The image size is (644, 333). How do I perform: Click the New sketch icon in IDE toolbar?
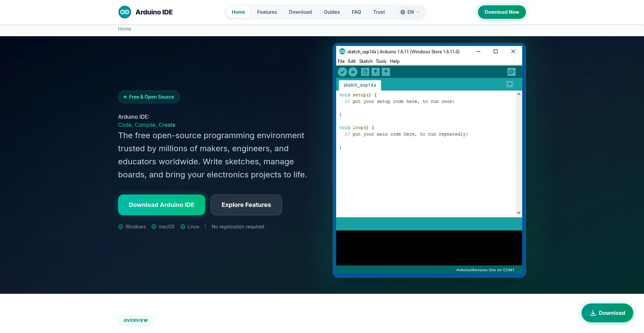click(365, 72)
